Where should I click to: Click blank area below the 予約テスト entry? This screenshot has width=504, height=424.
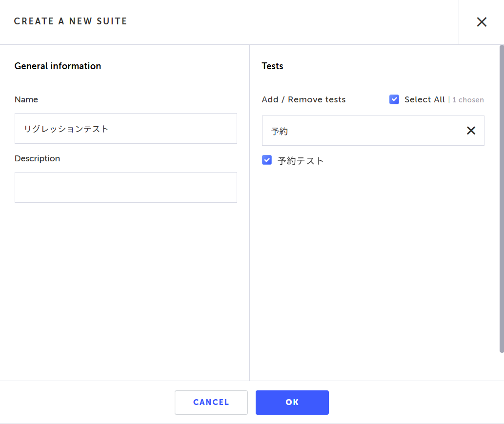373,257
